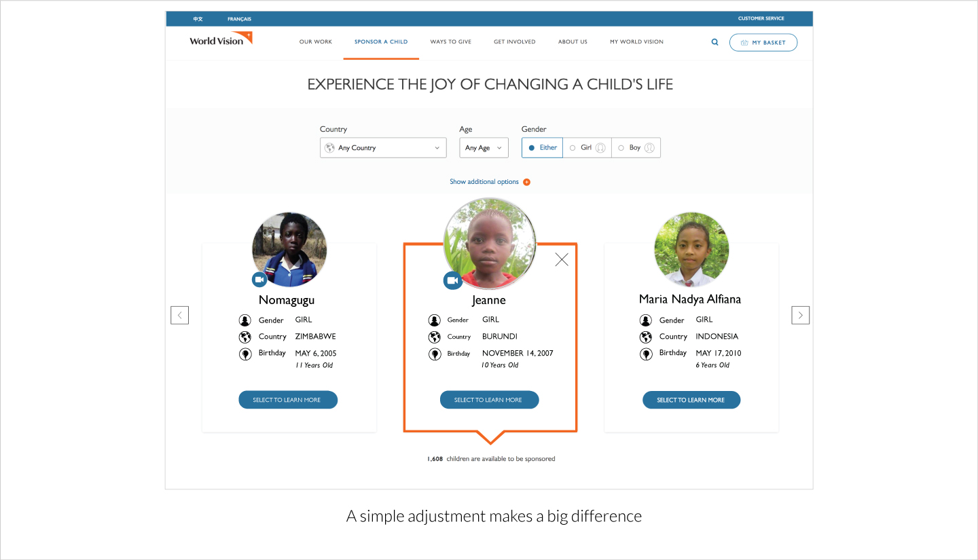Screen dimensions: 978x560
Task: Open My Basket
Action: (763, 43)
